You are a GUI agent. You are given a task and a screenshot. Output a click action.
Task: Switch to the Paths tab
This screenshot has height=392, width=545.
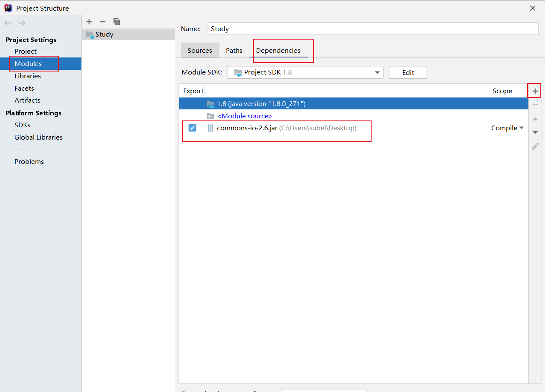(x=234, y=50)
